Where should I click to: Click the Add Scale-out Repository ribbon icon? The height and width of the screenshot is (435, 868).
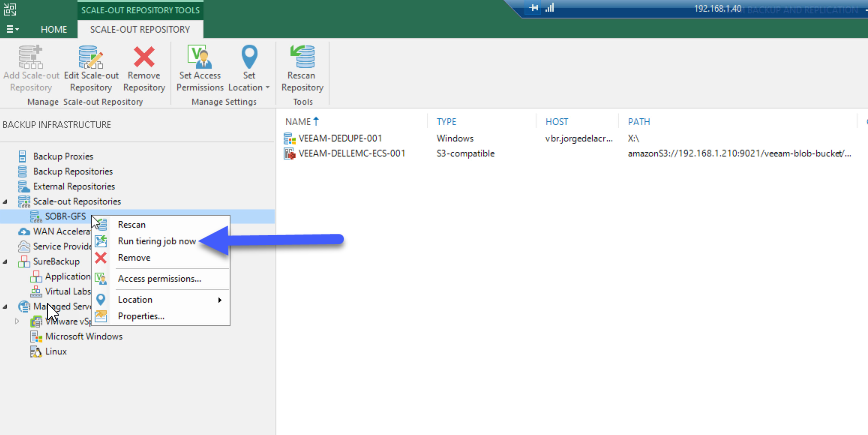[x=31, y=56]
